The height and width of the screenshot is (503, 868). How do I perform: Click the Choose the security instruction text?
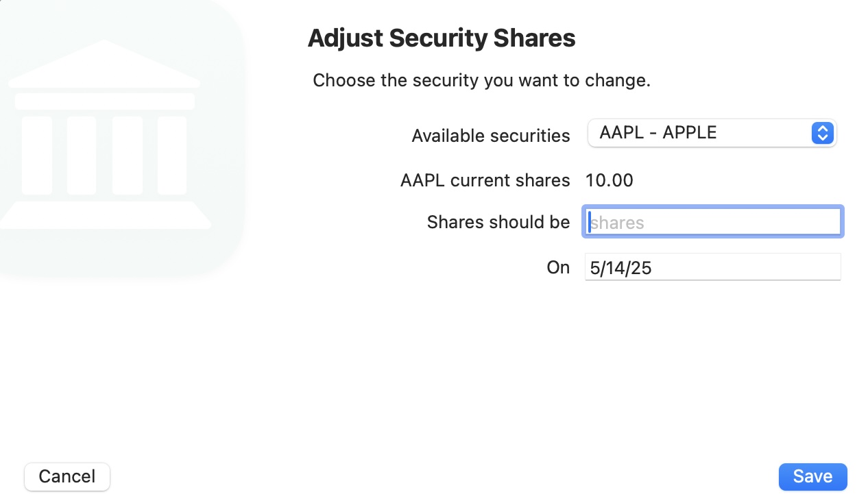481,81
